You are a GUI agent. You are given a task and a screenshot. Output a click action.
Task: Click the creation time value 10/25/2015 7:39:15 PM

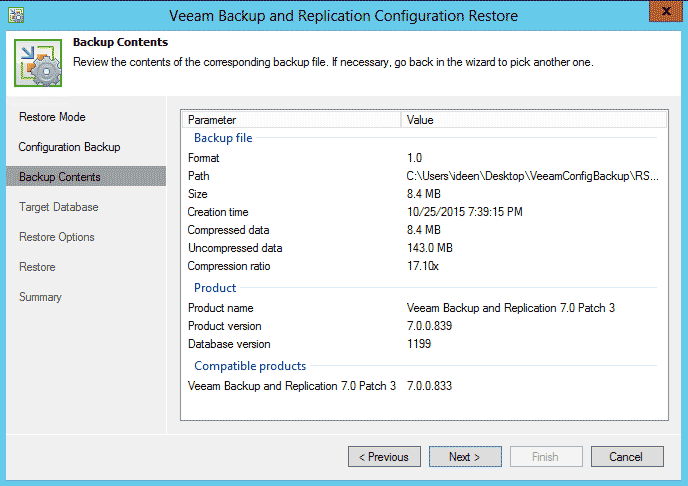(x=465, y=212)
